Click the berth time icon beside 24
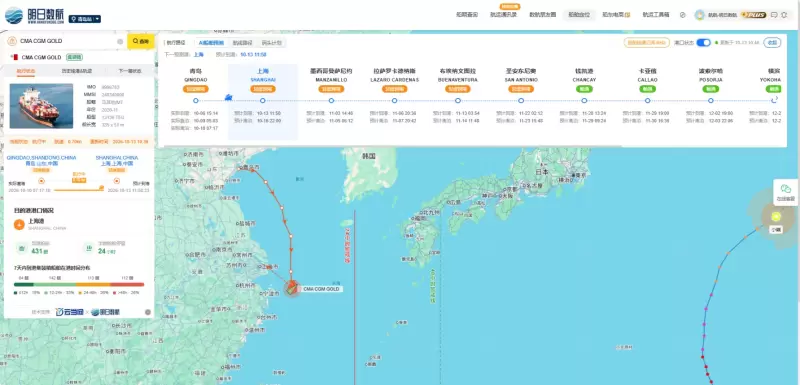This screenshot has width=800, height=385. click(89, 248)
